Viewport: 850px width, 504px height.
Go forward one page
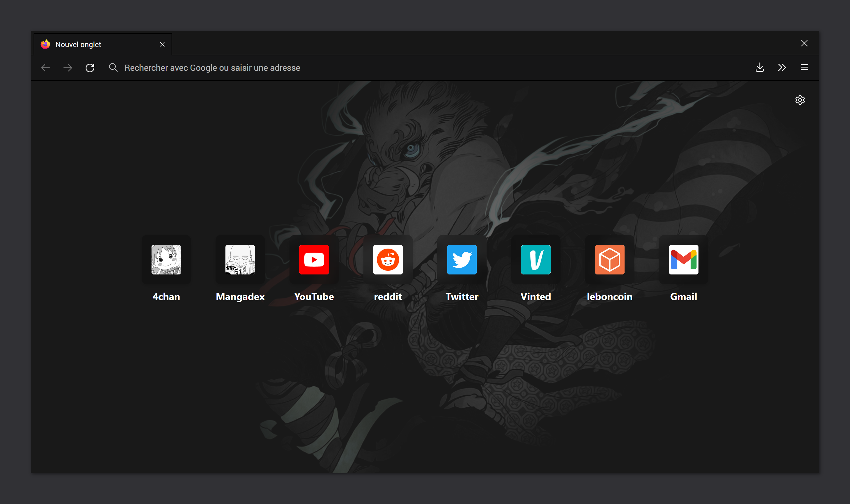(x=68, y=68)
